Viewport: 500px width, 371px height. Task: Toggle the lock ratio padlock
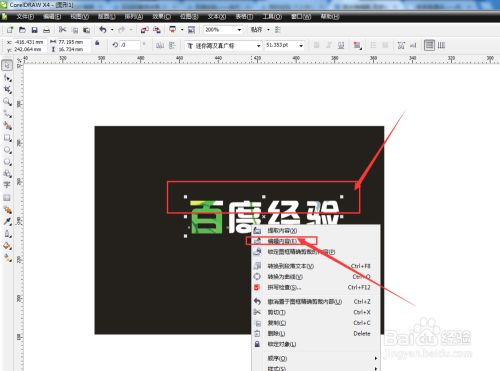click(97, 43)
